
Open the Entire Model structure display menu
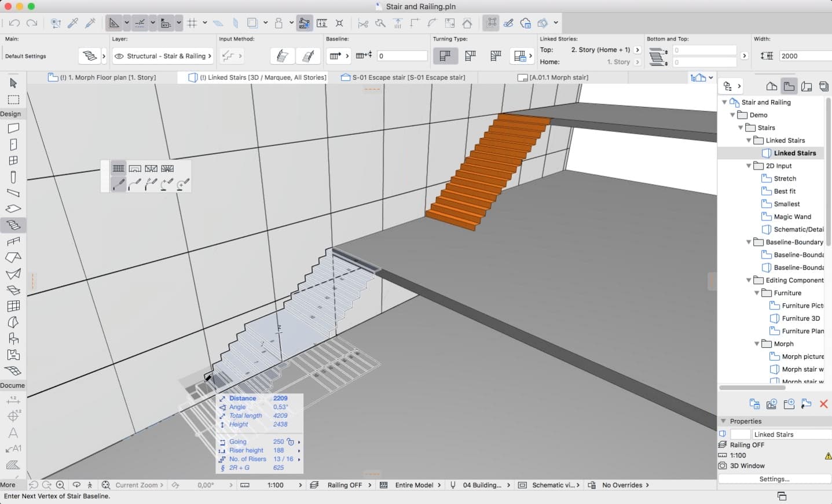410,485
